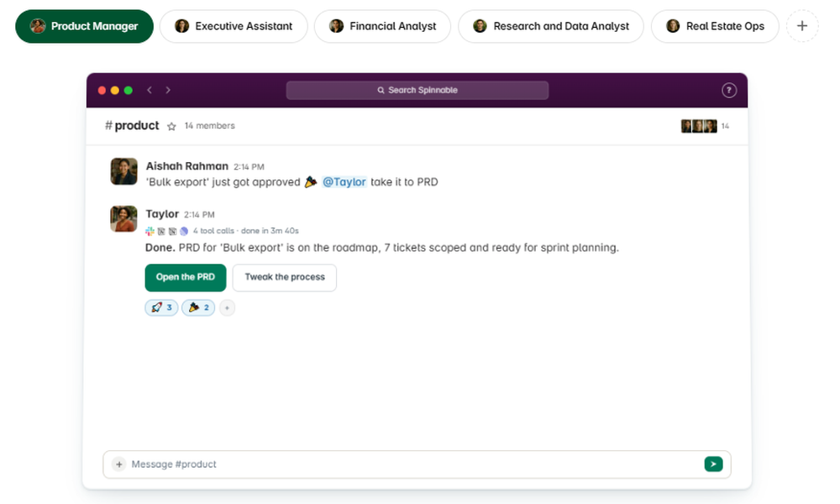840x504 pixels.
Task: Click Aishah Rahman's avatar
Action: pos(123,171)
